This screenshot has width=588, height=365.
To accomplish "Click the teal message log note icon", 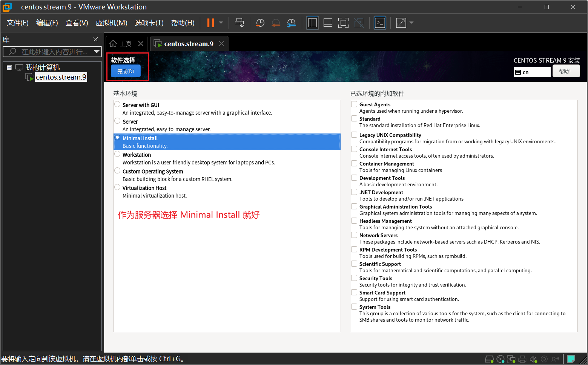I will click(x=571, y=359).
